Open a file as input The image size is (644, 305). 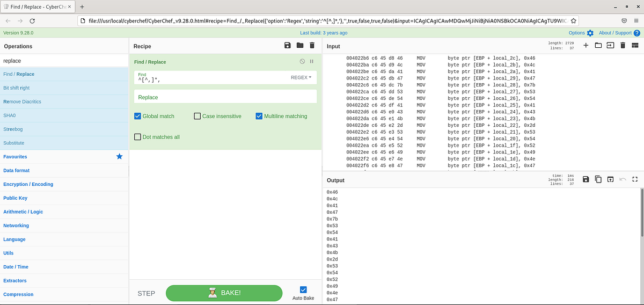[x=610, y=46]
